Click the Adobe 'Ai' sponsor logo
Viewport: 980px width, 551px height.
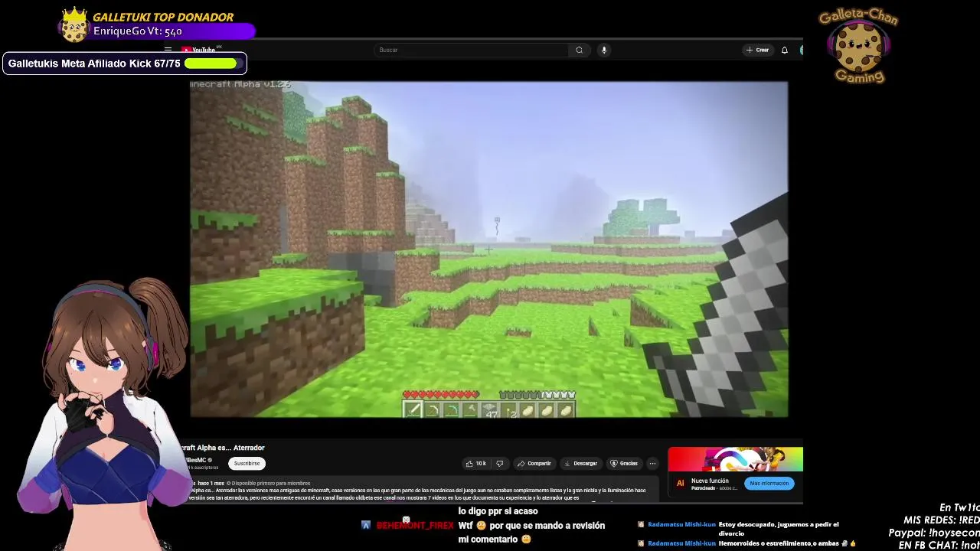680,484
